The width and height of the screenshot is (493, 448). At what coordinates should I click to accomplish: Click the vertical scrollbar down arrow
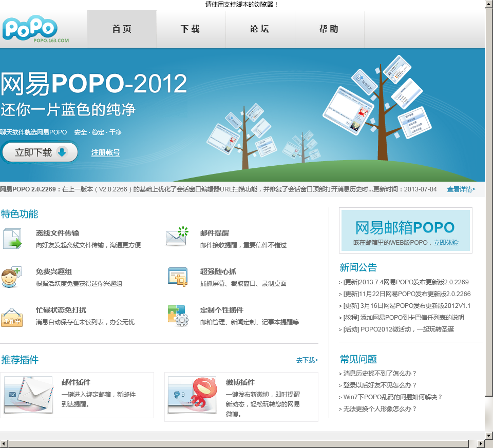(x=489, y=436)
